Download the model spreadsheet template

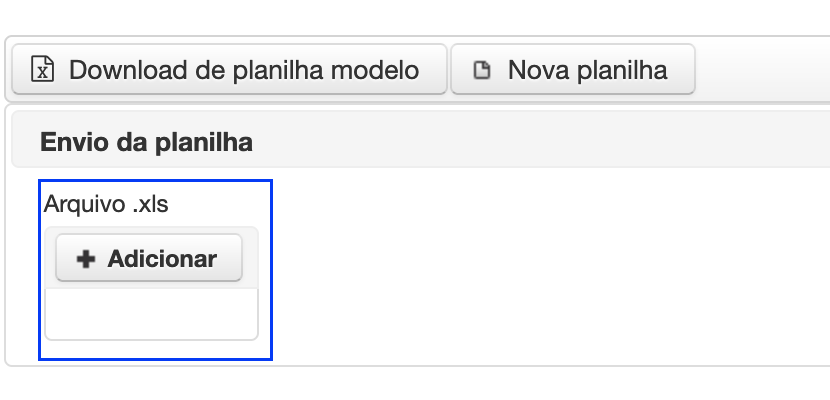tap(229, 69)
